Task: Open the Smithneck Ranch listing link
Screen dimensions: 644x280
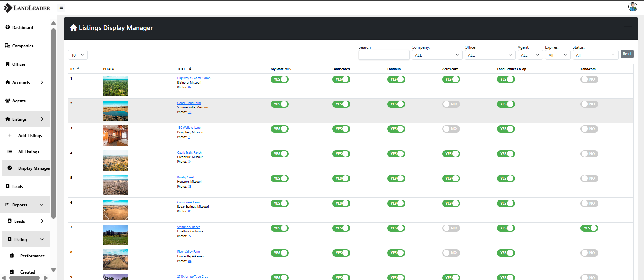Action: [189, 227]
